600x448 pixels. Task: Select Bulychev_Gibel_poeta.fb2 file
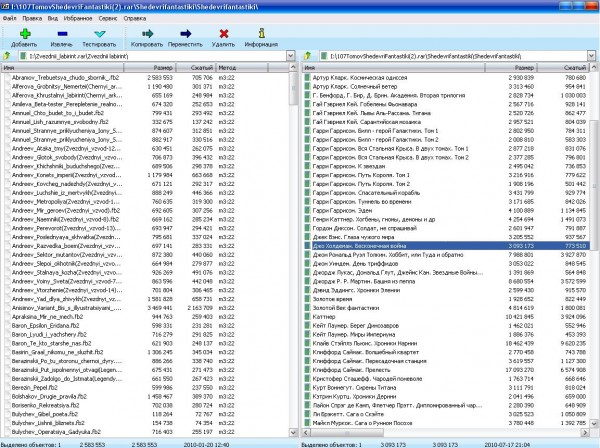pyautogui.click(x=44, y=414)
